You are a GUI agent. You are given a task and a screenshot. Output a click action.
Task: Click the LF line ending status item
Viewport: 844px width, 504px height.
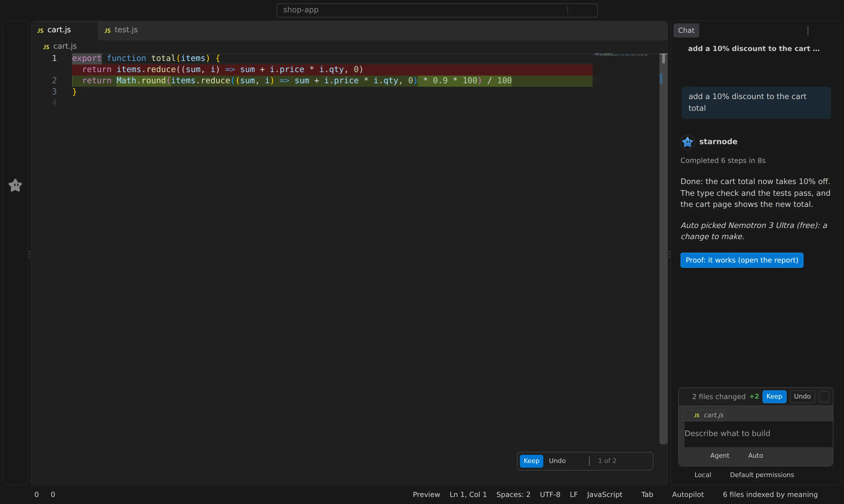click(573, 495)
